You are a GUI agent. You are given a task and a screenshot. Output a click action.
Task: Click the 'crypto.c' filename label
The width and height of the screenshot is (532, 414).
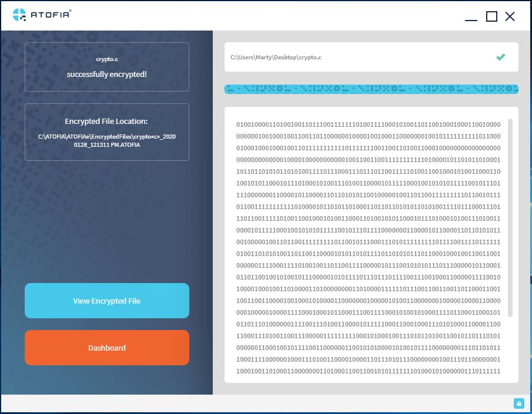point(107,59)
